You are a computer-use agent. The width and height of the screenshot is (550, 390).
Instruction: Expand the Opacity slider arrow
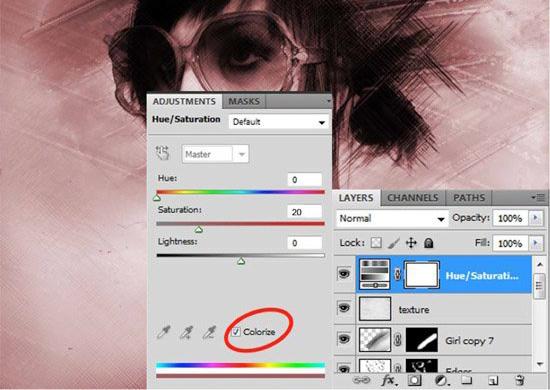click(535, 218)
